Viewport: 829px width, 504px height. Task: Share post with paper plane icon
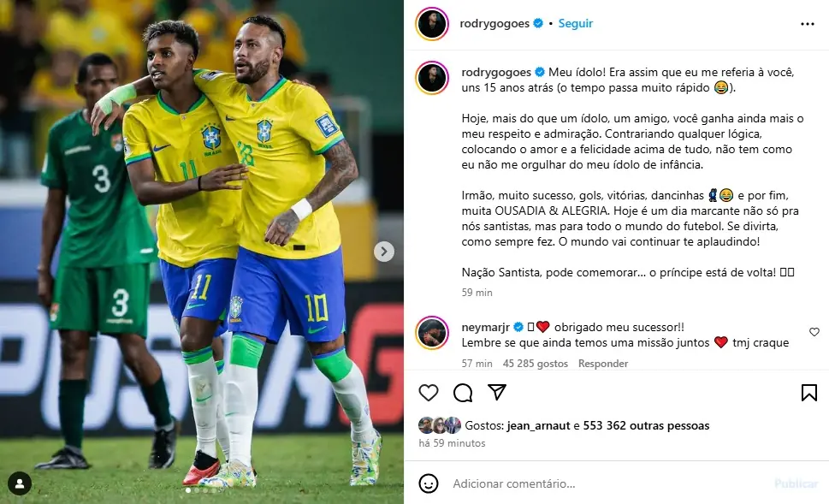pos(497,392)
